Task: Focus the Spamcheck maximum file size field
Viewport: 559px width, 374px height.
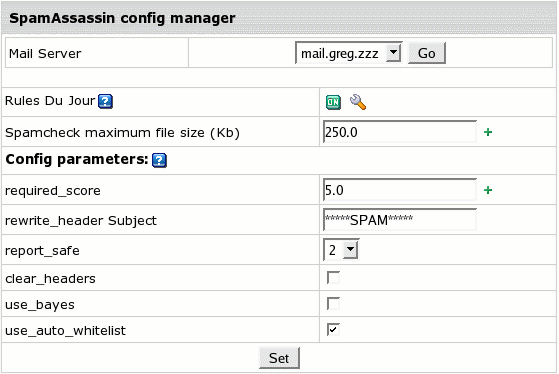Action: coord(400,132)
